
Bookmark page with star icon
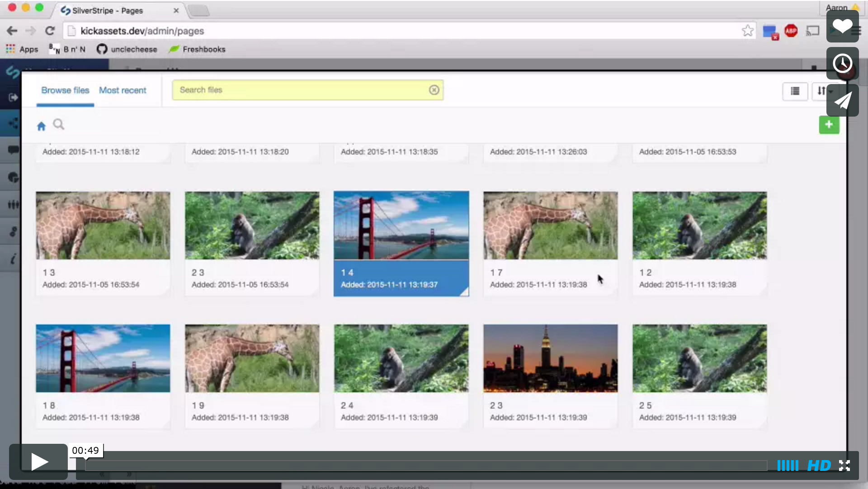(747, 31)
